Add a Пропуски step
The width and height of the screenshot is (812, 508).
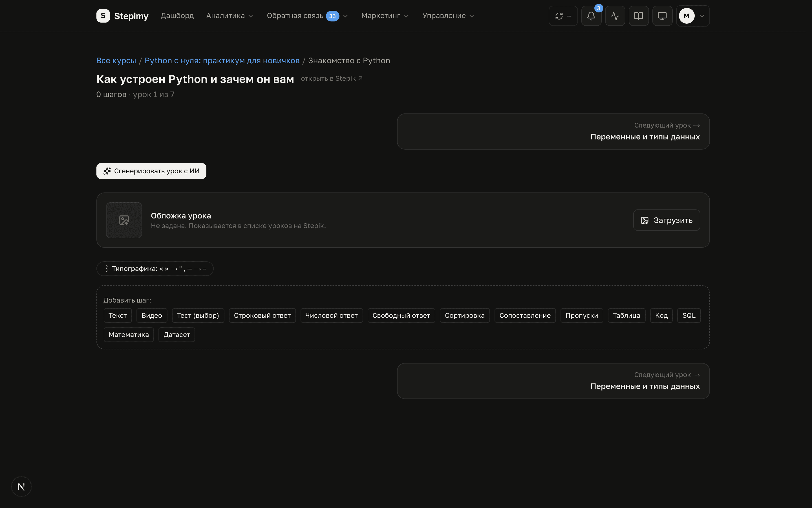coord(581,315)
